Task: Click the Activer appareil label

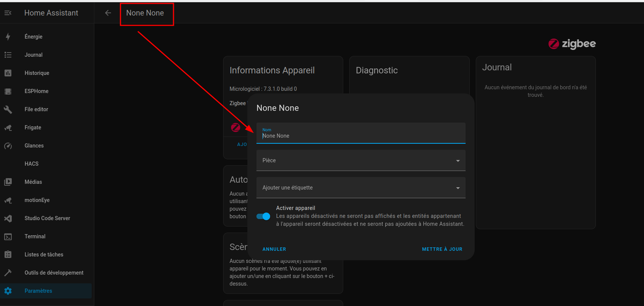Action: pyautogui.click(x=295, y=208)
